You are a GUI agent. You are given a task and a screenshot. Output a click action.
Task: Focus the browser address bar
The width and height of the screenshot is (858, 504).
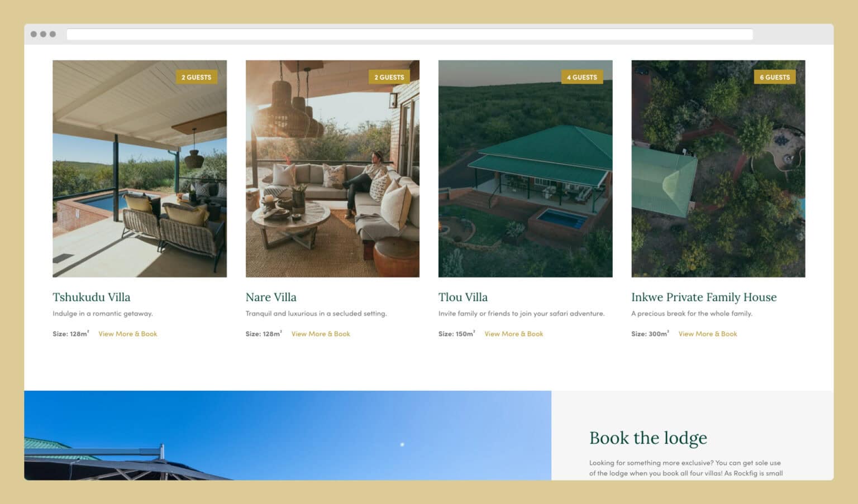pyautogui.click(x=409, y=34)
